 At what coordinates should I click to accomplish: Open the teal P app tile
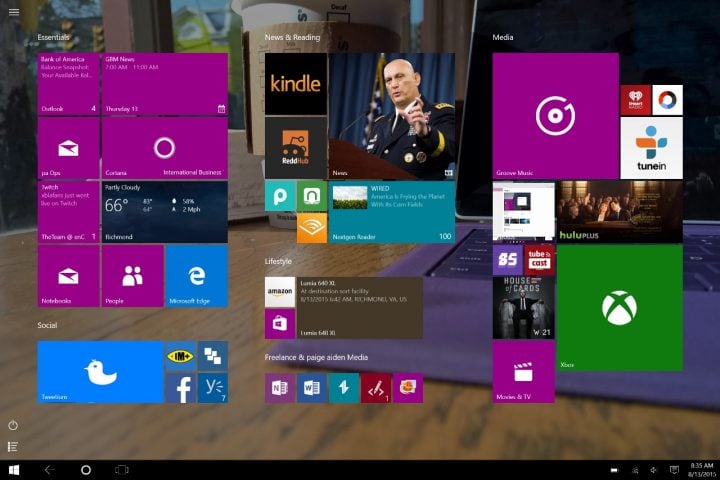click(280, 196)
